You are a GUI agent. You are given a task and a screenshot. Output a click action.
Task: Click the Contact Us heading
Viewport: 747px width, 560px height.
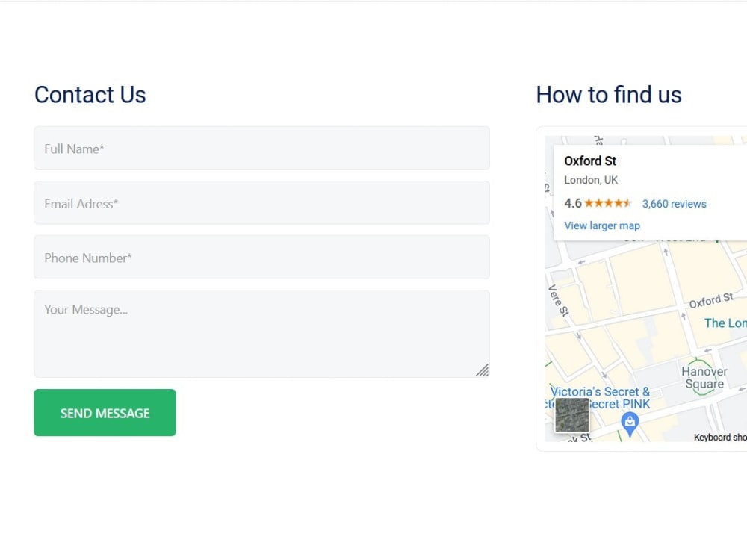(90, 94)
